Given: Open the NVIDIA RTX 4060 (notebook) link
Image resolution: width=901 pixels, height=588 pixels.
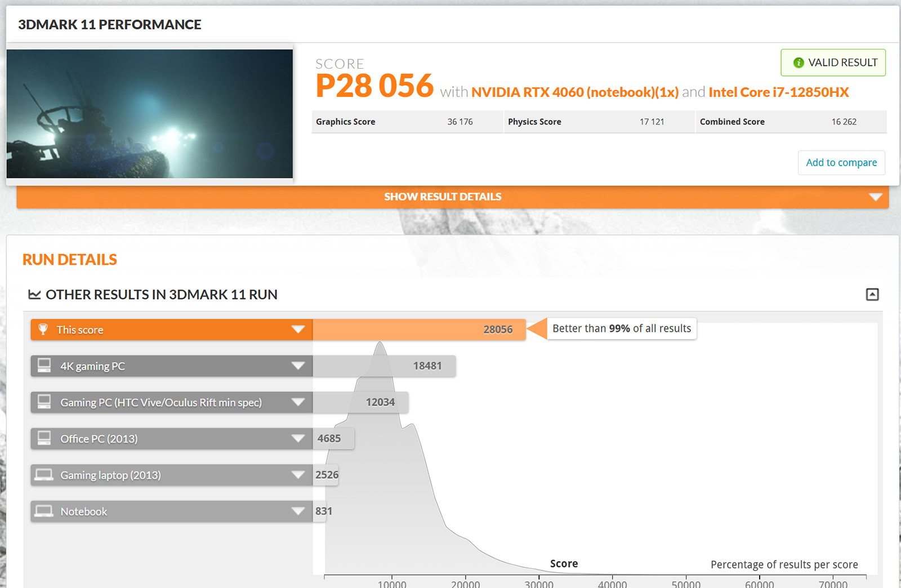Looking at the screenshot, I should click(x=575, y=92).
